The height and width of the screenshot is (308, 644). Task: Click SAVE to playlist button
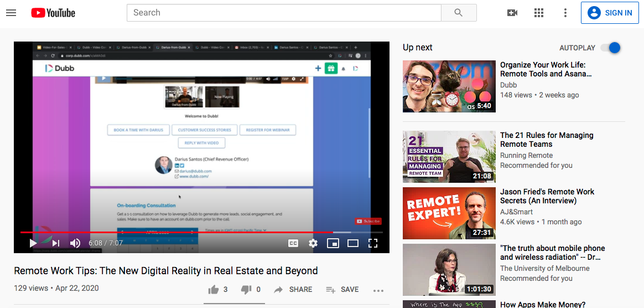click(x=342, y=290)
